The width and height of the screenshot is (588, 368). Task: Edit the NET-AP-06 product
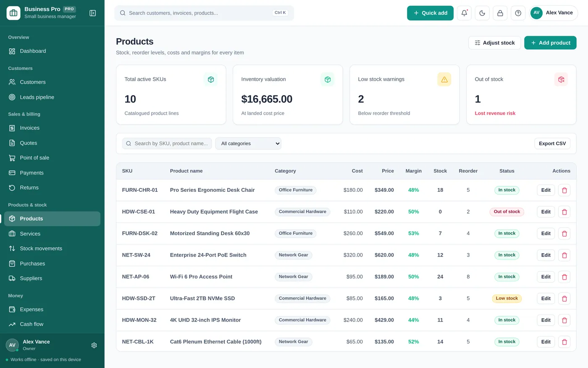(x=546, y=277)
